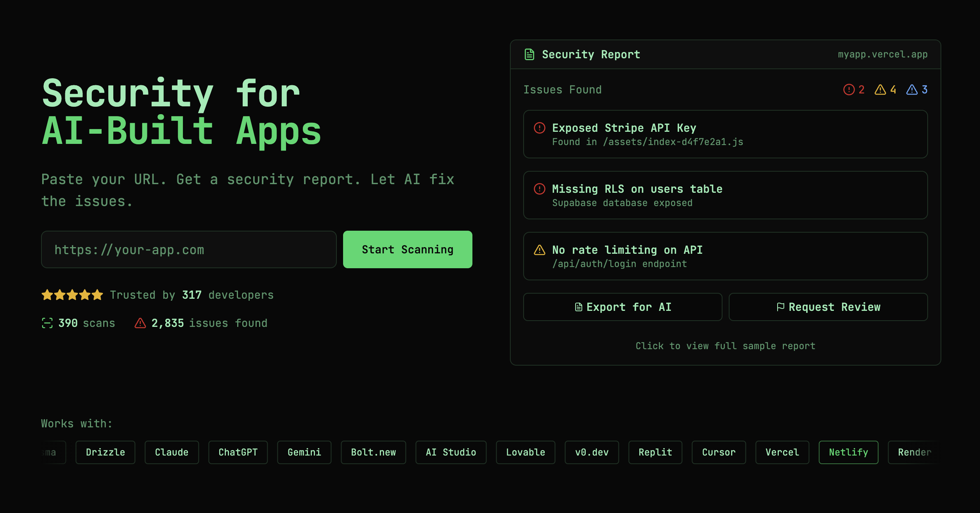Select the Bolt.new platform chip
The height and width of the screenshot is (513, 980).
373,452
